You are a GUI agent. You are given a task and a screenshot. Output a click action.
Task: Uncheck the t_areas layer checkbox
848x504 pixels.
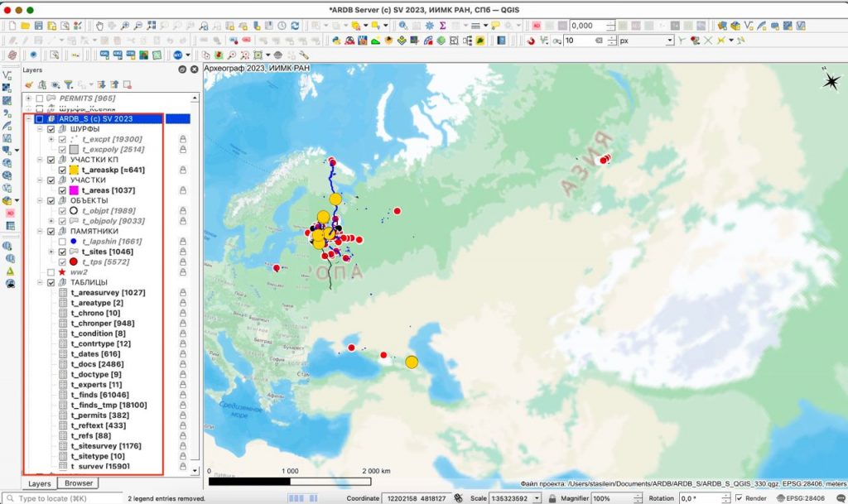pos(62,190)
